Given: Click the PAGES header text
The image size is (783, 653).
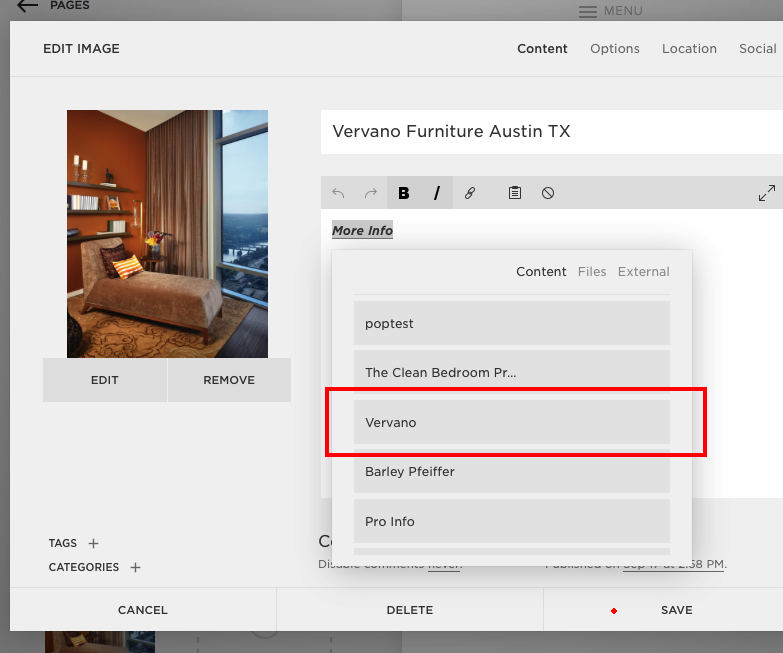Looking at the screenshot, I should coord(69,5).
